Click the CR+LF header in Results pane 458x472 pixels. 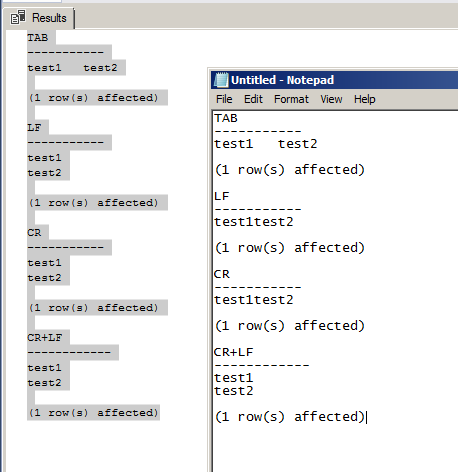point(45,338)
